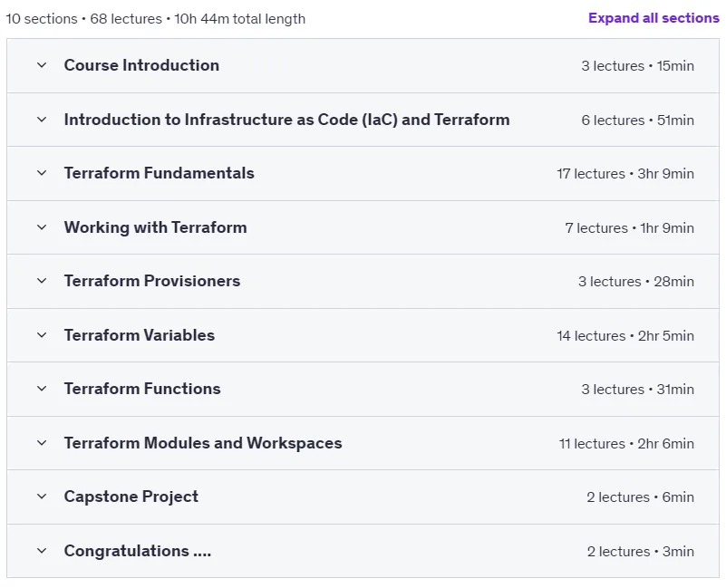The image size is (726, 588).
Task: Expand the Capstone Project chevron
Action: [x=42, y=496]
